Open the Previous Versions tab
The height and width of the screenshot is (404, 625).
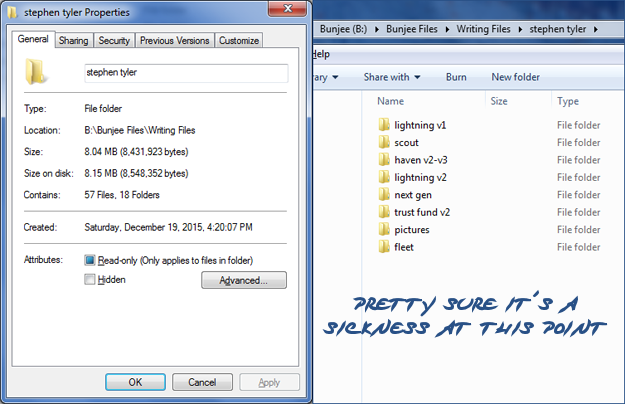(175, 41)
